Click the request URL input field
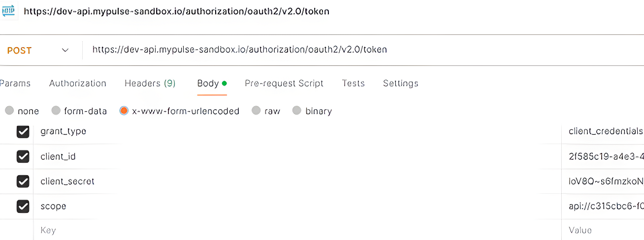This screenshot has width=644, height=240. point(363,50)
